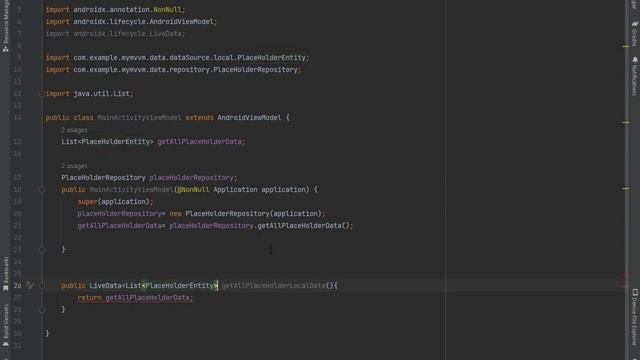640x360 pixels.
Task: Click the intention pencil icon on line 26
Action: click(29, 285)
